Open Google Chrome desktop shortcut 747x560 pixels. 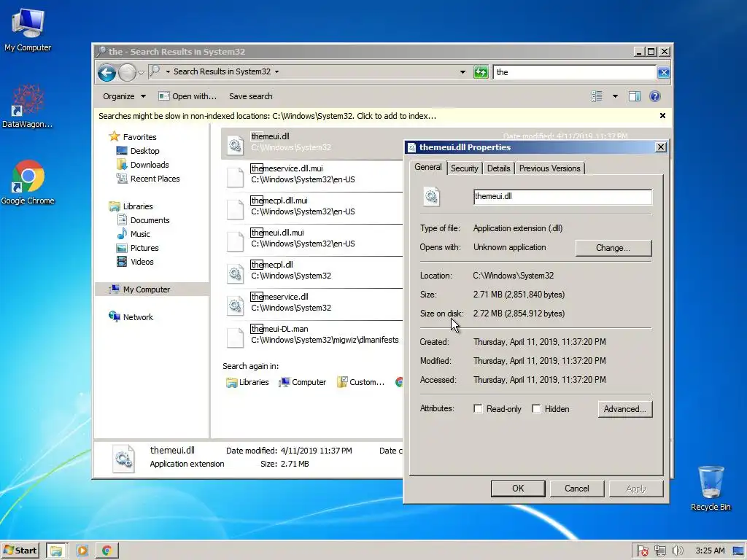(28, 182)
